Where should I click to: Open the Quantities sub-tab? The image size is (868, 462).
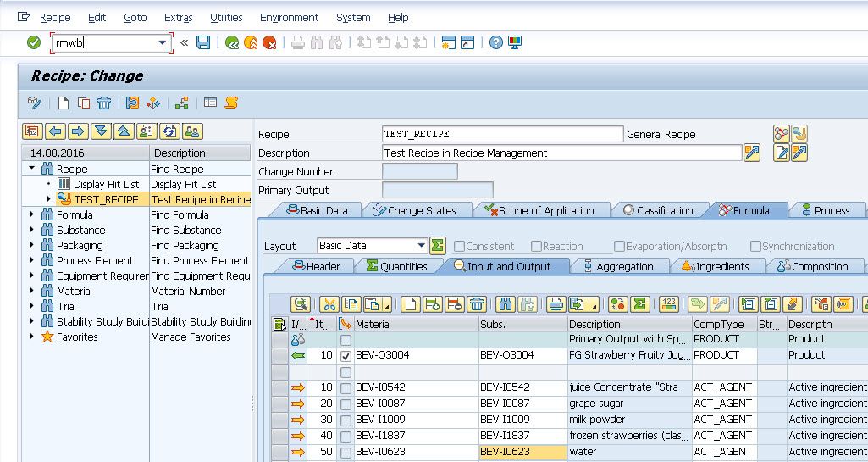point(395,266)
